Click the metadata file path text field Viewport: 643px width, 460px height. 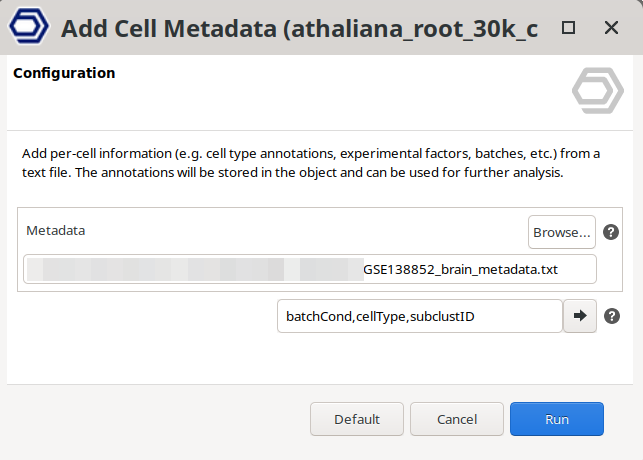pyautogui.click(x=310, y=270)
